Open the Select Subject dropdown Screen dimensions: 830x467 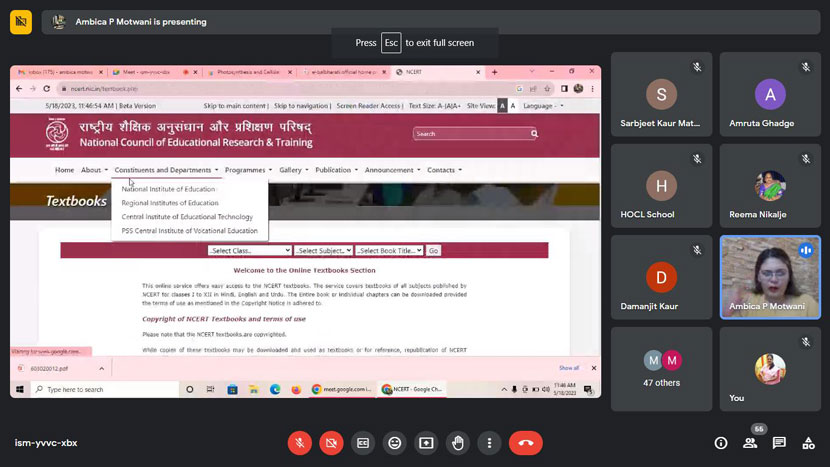(323, 250)
